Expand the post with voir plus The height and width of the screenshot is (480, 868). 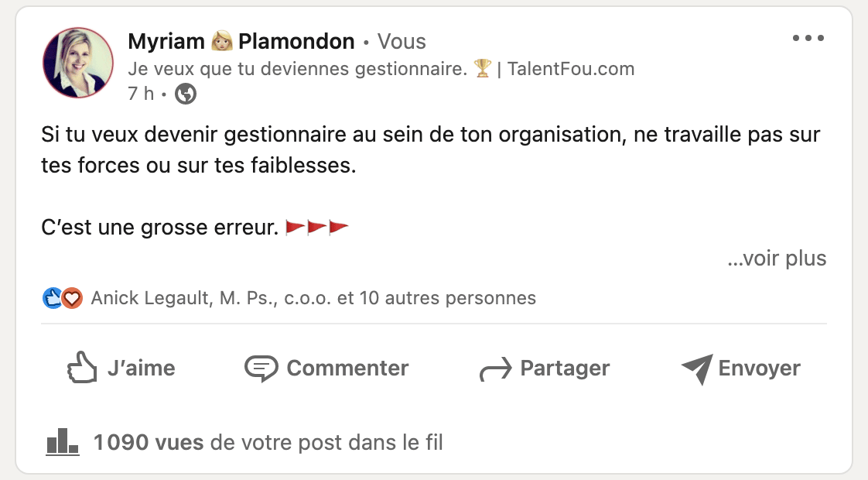point(777,259)
